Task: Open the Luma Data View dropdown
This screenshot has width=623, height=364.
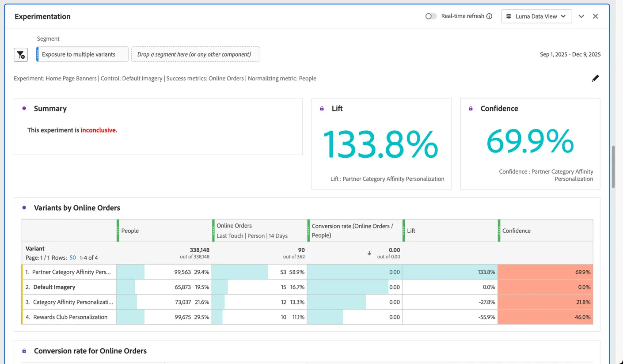Action: click(x=536, y=16)
